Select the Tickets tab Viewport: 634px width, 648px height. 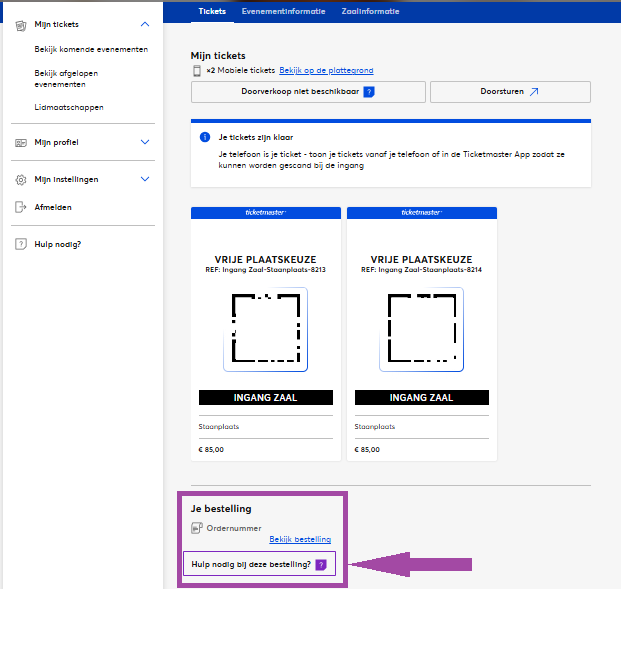[212, 11]
